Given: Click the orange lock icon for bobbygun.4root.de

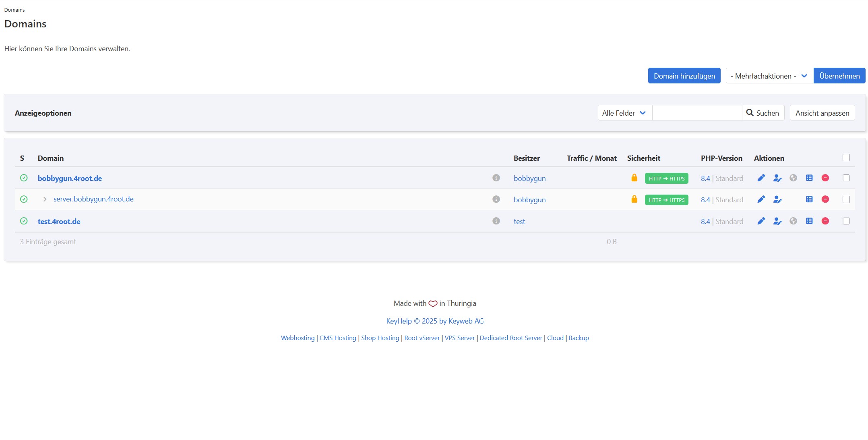Looking at the screenshot, I should click(634, 178).
